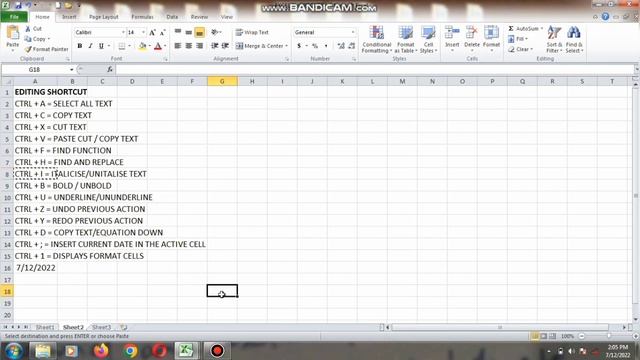The height and width of the screenshot is (360, 640).
Task: Open Find & Select menu
Action: point(574,39)
